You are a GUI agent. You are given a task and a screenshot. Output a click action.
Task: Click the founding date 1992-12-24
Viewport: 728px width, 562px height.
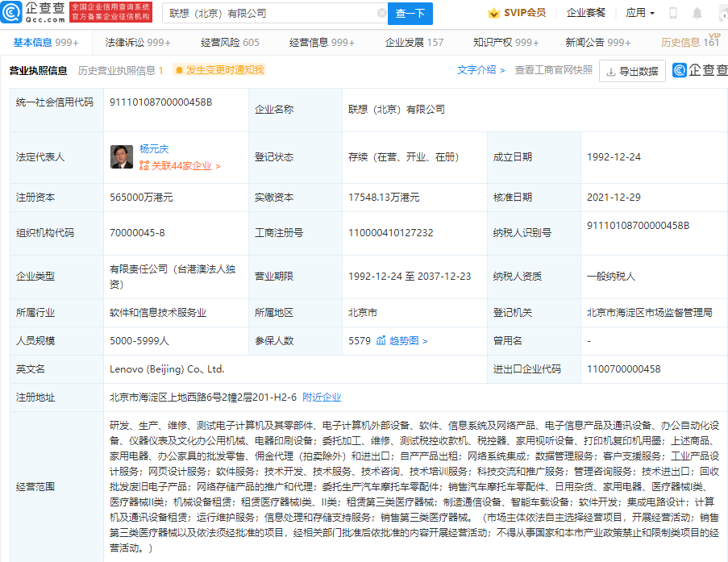(x=614, y=157)
